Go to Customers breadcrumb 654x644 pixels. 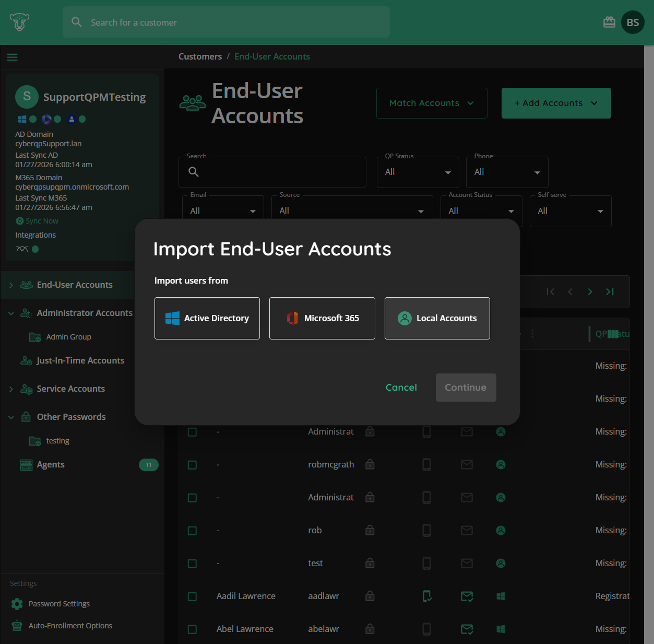point(200,56)
